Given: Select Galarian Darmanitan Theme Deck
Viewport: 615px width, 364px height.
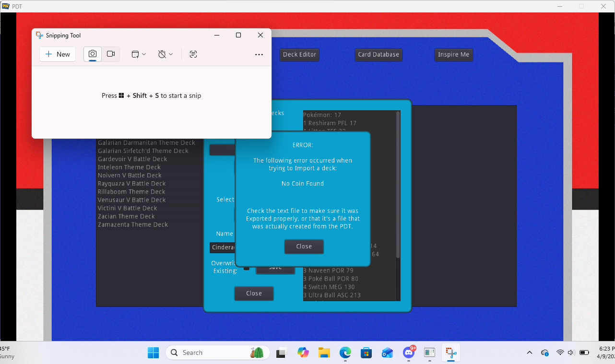Looking at the screenshot, I should [147, 143].
